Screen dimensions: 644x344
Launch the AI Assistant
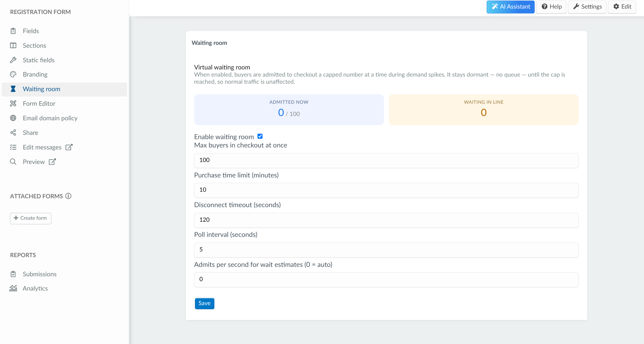click(510, 7)
